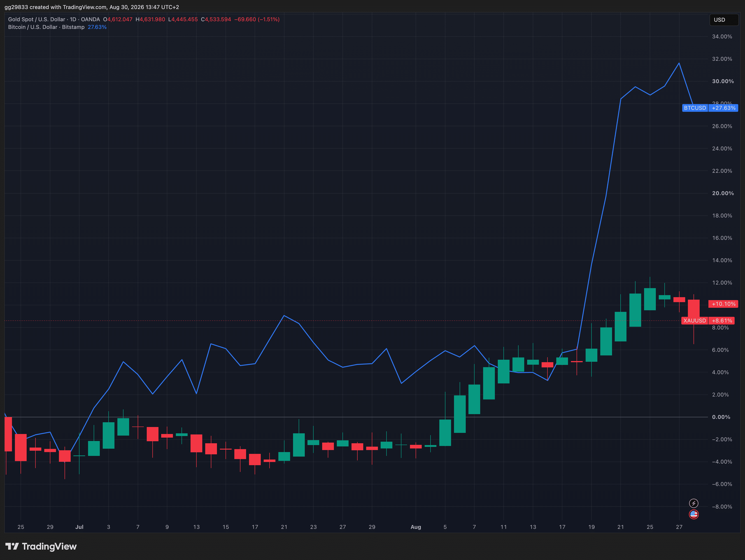Screen dimensions: 745x560
Task: Click the 32.00% scale label
Action: tap(722, 59)
